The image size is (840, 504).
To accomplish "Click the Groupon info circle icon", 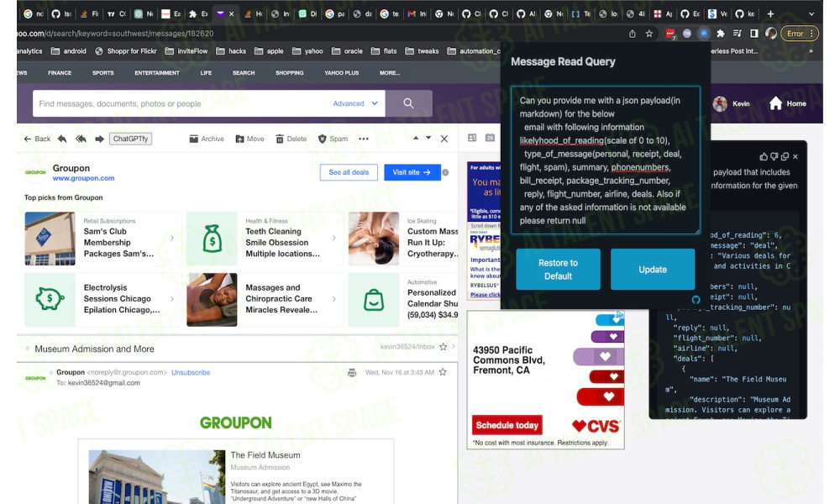I will pyautogui.click(x=445, y=172).
